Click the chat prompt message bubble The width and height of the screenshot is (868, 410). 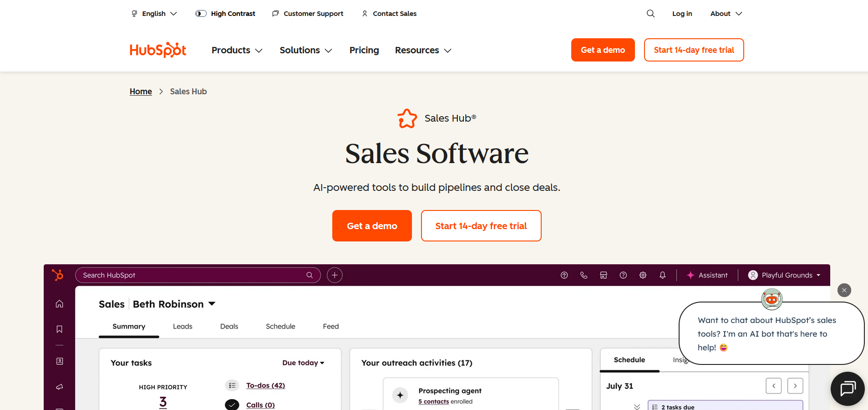click(x=771, y=333)
